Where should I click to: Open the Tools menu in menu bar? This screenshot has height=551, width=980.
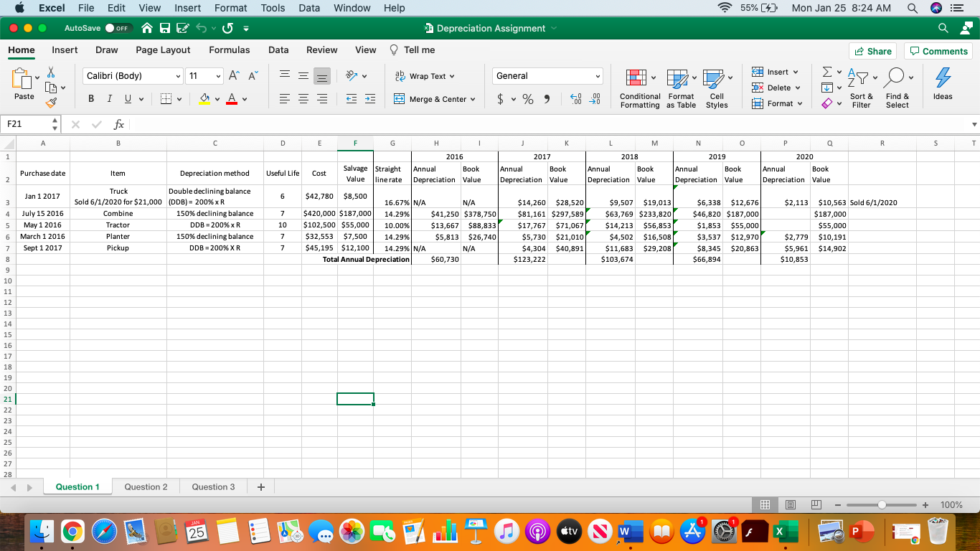pos(273,8)
